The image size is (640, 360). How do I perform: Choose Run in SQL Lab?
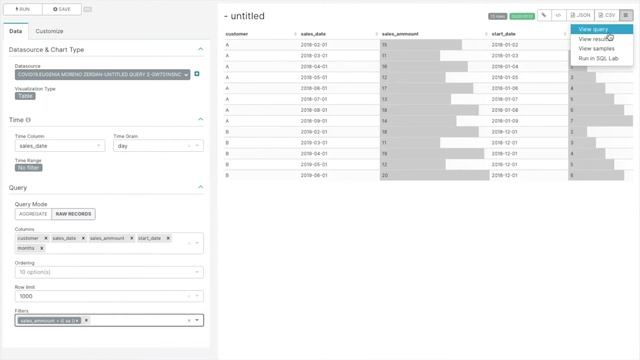tap(602, 58)
